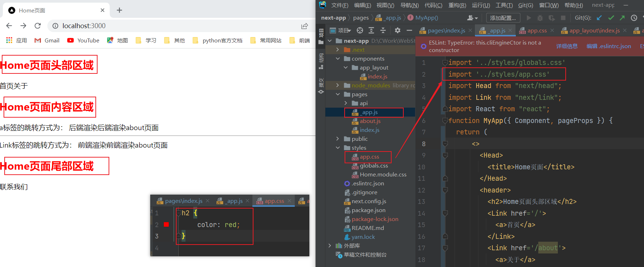Collapse the pages folder
The width and height of the screenshot is (644, 267).
point(337,94)
